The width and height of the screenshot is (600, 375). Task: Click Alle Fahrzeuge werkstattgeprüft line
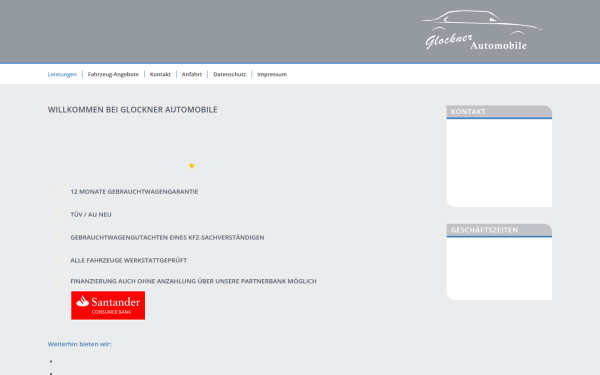[129, 261]
